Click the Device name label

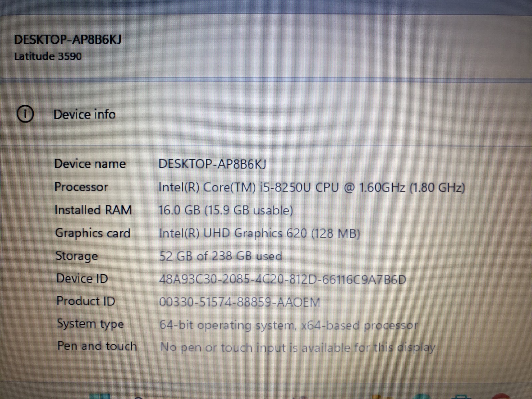click(x=90, y=164)
